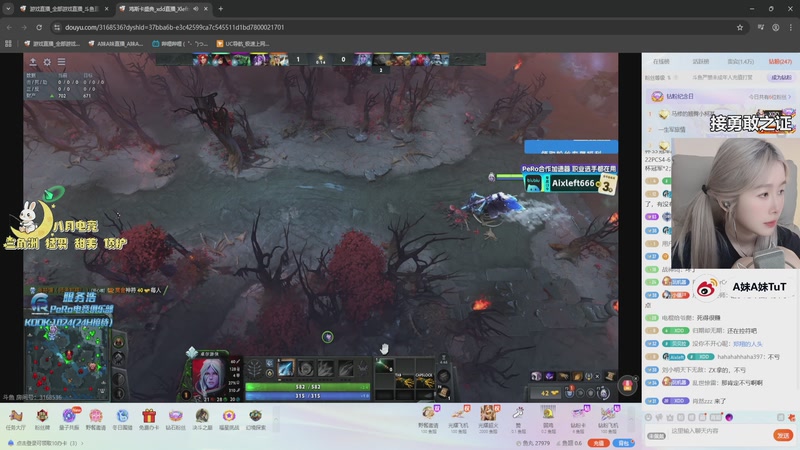
Task: Open the ABBAN直播 bookmark
Action: tap(116, 44)
